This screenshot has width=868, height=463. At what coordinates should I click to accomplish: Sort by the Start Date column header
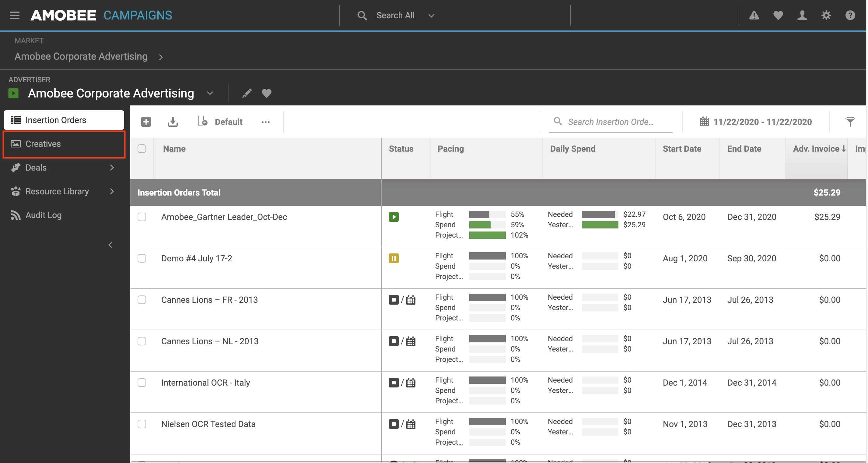(682, 149)
